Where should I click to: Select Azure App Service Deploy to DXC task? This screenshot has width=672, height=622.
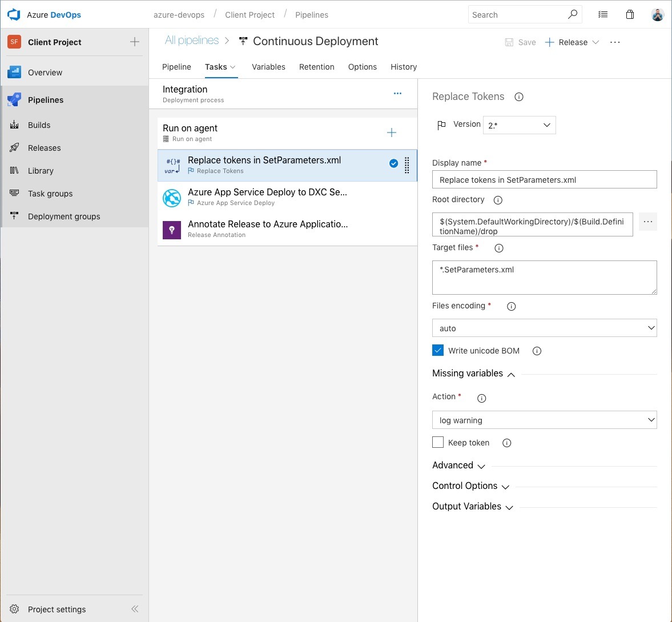coord(287,198)
